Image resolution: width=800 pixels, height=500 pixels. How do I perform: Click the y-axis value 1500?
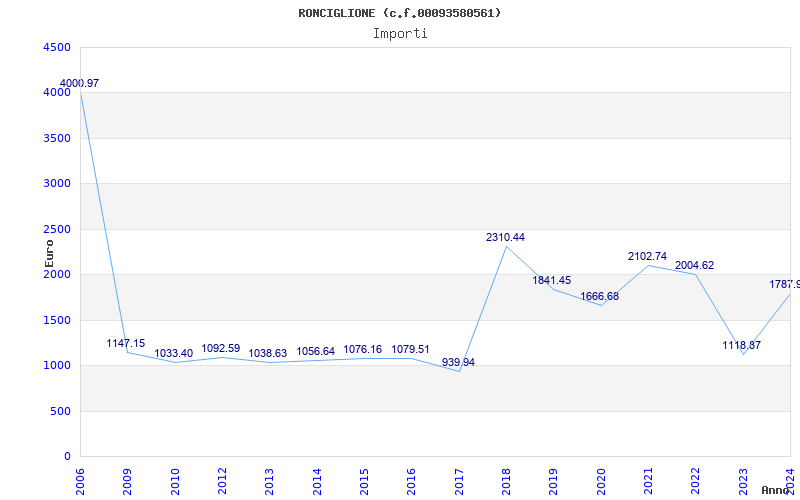pyautogui.click(x=57, y=320)
